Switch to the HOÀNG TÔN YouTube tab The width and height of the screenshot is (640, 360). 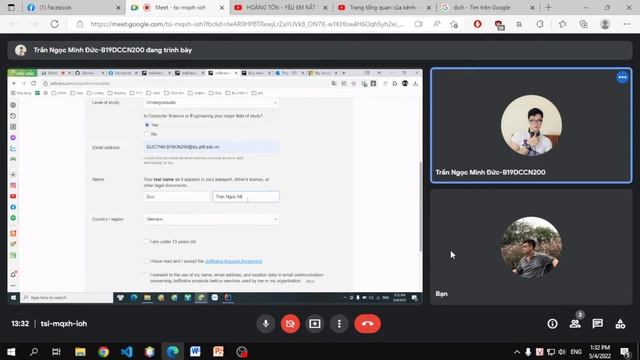point(281,7)
